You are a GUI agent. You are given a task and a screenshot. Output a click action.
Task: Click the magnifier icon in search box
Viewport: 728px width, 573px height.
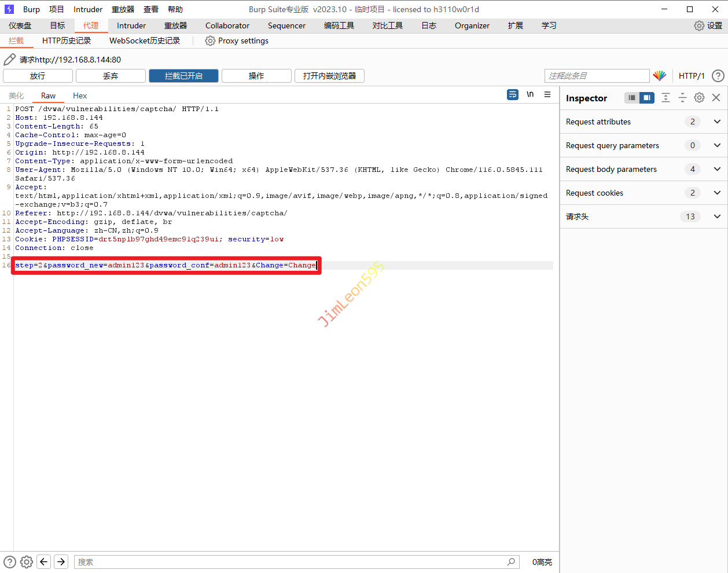coord(511,561)
